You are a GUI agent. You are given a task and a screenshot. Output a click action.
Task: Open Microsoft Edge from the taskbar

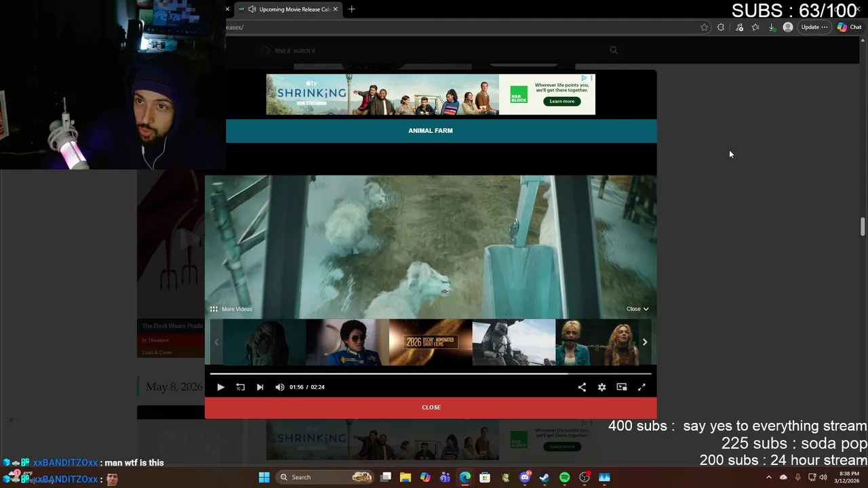pyautogui.click(x=465, y=477)
